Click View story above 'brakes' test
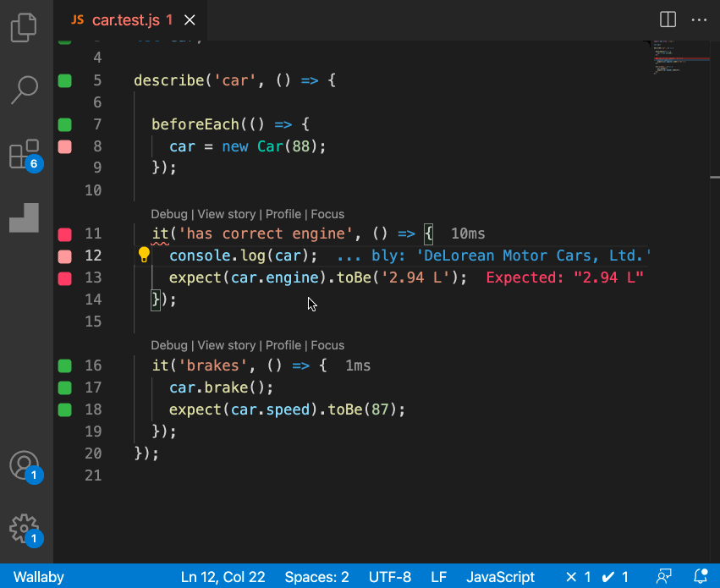 click(226, 345)
